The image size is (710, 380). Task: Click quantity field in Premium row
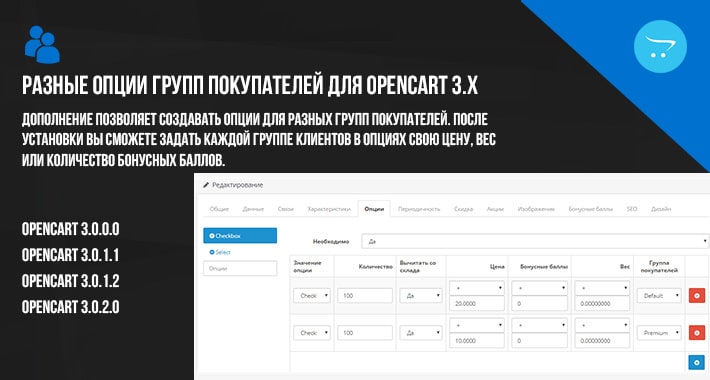click(365, 333)
